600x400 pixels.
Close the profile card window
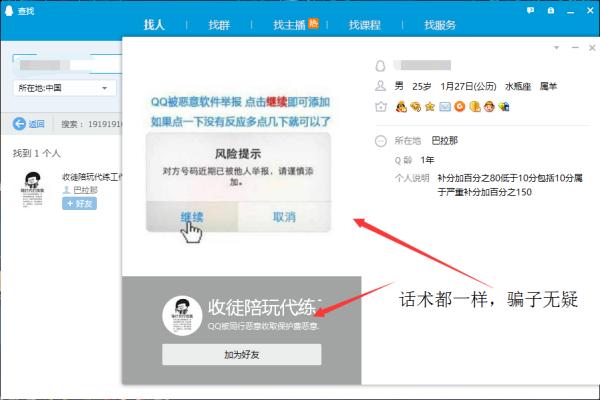tap(592, 47)
